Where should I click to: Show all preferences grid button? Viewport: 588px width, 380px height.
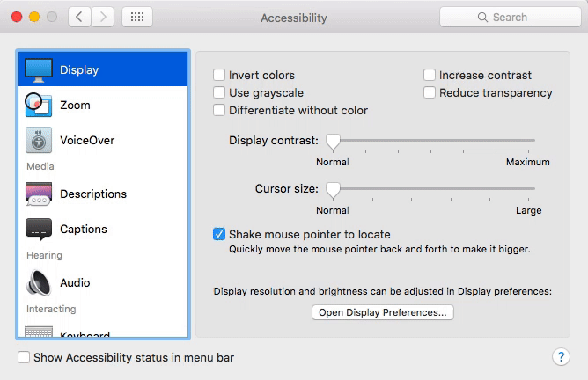pos(136,17)
